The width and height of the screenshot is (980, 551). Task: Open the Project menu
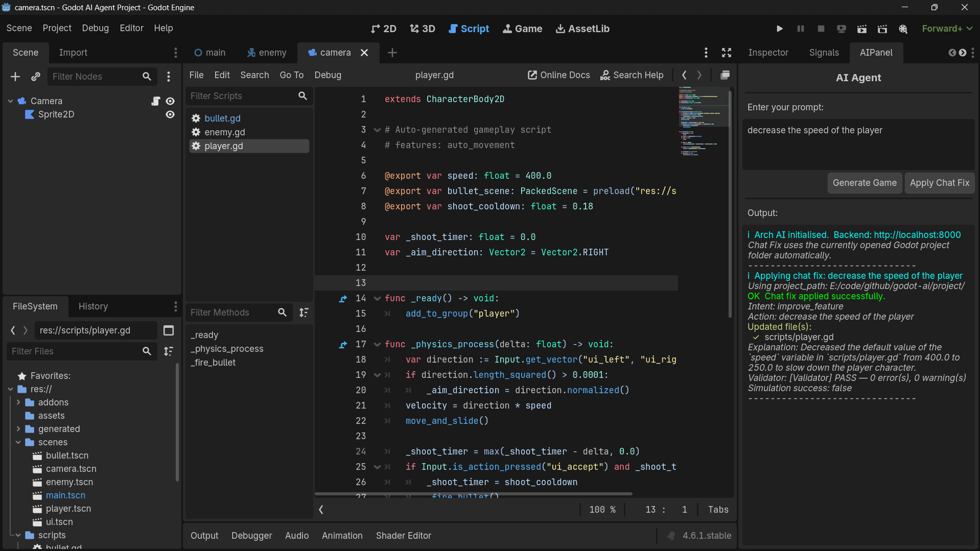coord(57,28)
